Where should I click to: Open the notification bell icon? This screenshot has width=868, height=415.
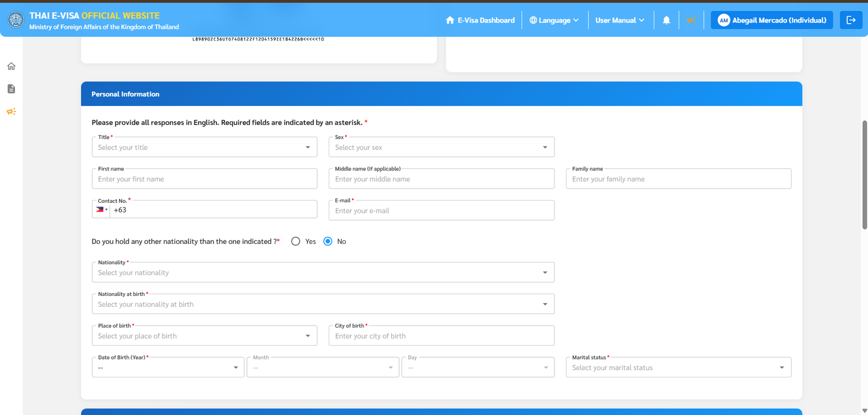tap(666, 20)
